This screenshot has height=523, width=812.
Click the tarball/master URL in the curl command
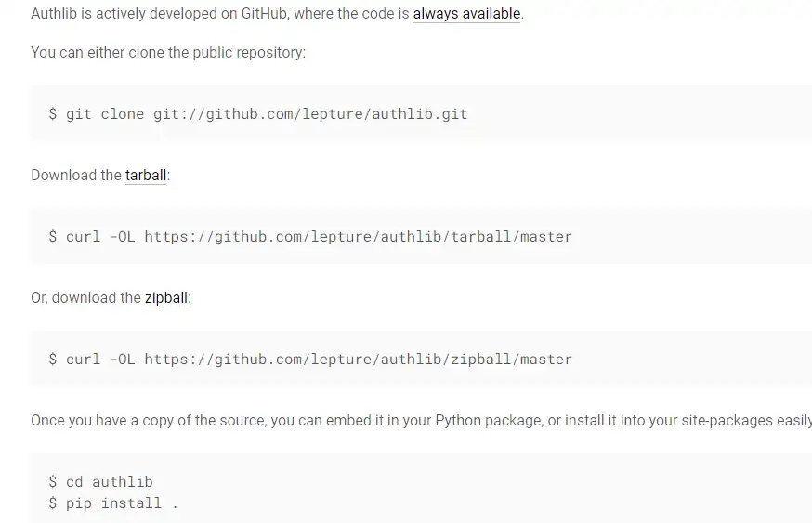[359, 237]
